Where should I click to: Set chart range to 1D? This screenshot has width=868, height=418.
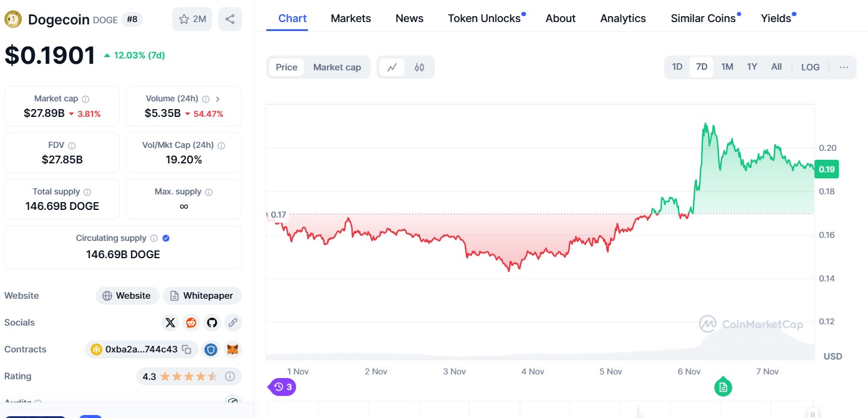coord(677,67)
